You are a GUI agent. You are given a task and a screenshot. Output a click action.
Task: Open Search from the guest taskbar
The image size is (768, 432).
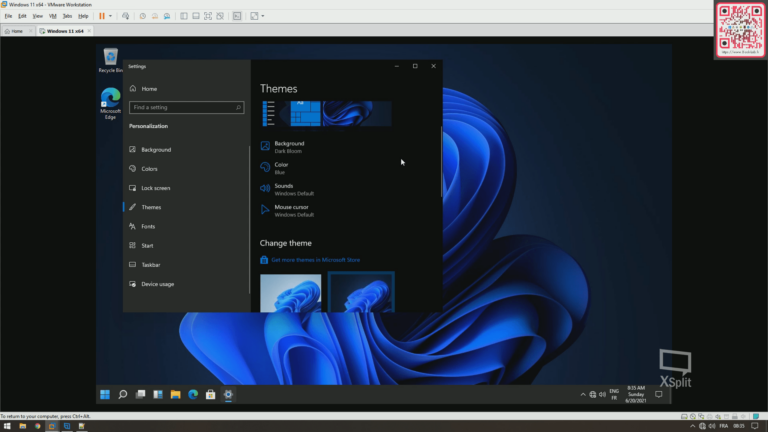click(123, 394)
